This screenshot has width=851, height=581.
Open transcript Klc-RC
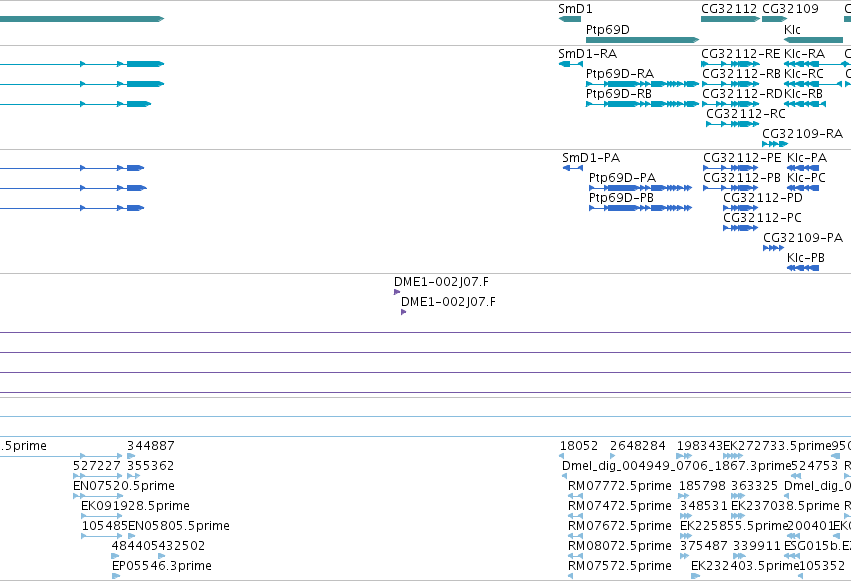point(813,84)
